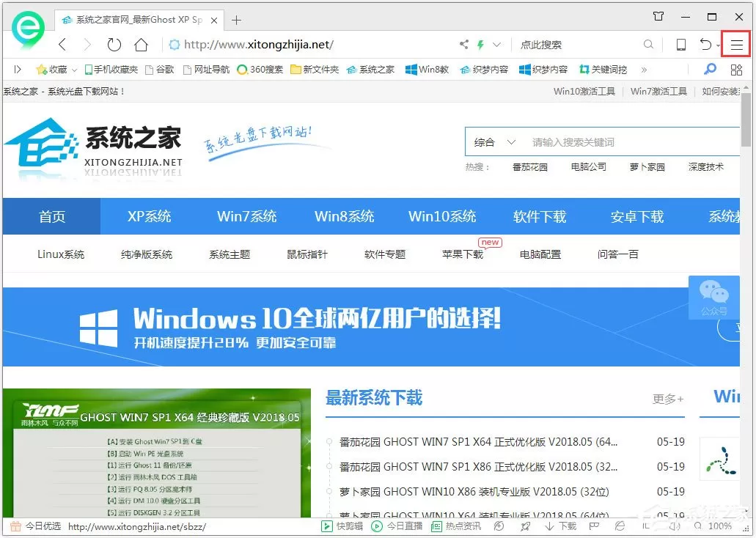Select the 软件下载 navigation tab
The height and width of the screenshot is (538, 756).
(540, 216)
